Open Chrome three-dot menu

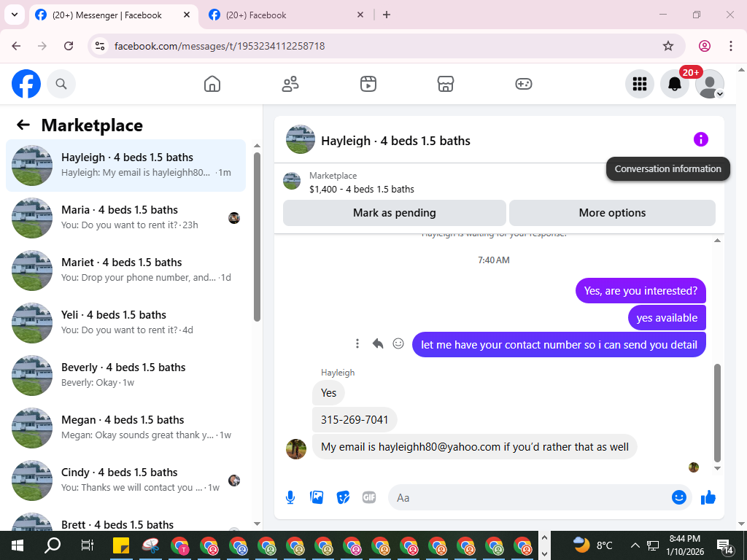[x=730, y=46]
